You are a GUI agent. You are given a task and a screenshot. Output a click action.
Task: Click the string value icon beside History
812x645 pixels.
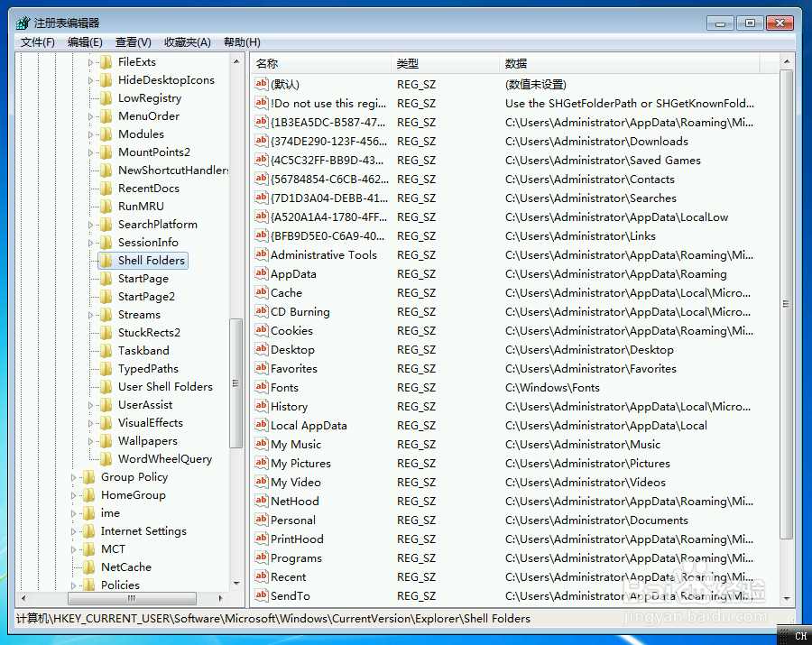coord(261,406)
